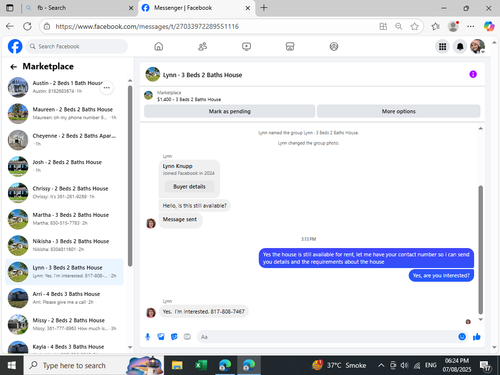Open Maureen - 2 Beds 2 Baths conversation
The image size is (500, 375).
[x=64, y=113]
